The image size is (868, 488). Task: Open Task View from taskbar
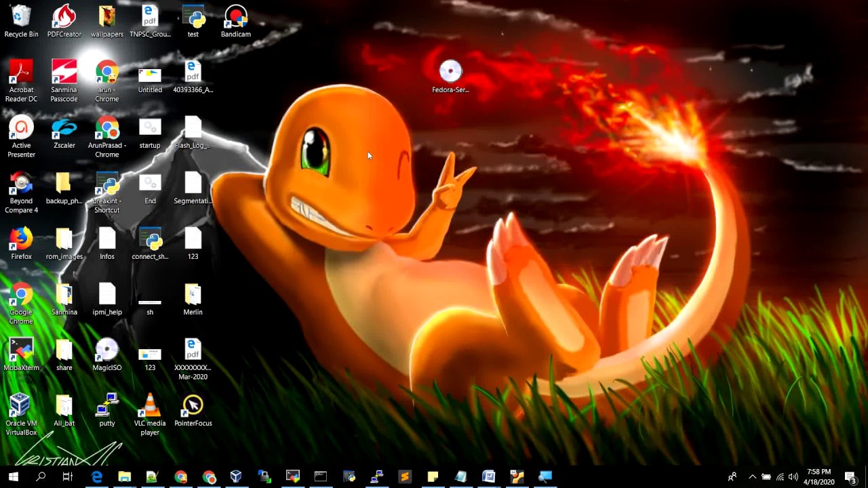click(68, 476)
